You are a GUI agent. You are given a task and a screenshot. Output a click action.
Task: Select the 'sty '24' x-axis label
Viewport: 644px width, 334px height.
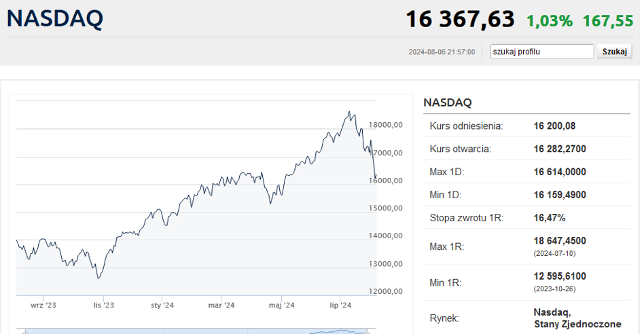[x=162, y=305]
